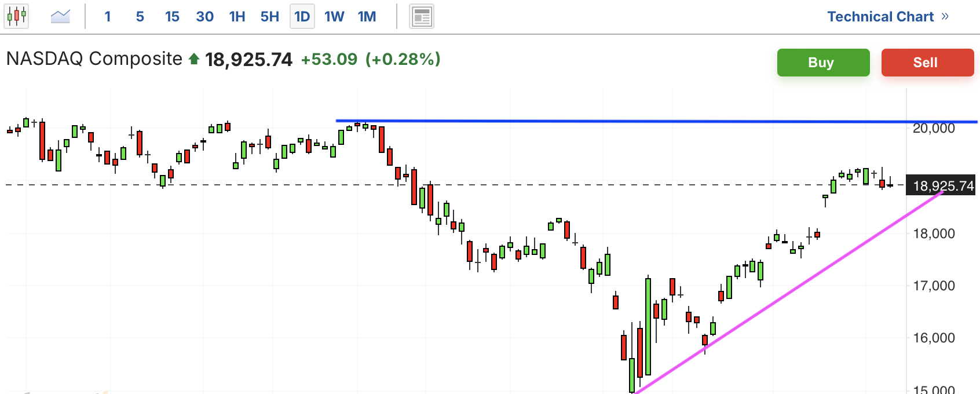Viewport: 980px width, 394px height.
Task: Click the 18,925.74 index value in header
Action: pyautogui.click(x=248, y=59)
